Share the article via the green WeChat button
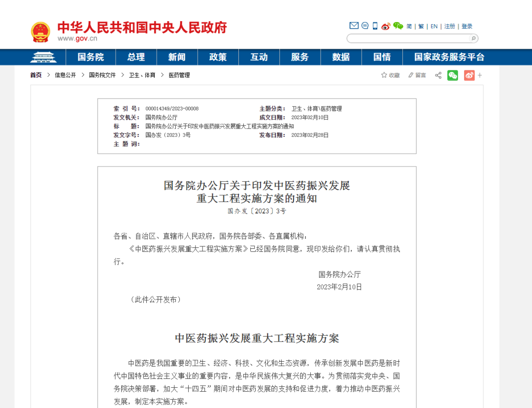This screenshot has height=408, width=532. tap(452, 75)
